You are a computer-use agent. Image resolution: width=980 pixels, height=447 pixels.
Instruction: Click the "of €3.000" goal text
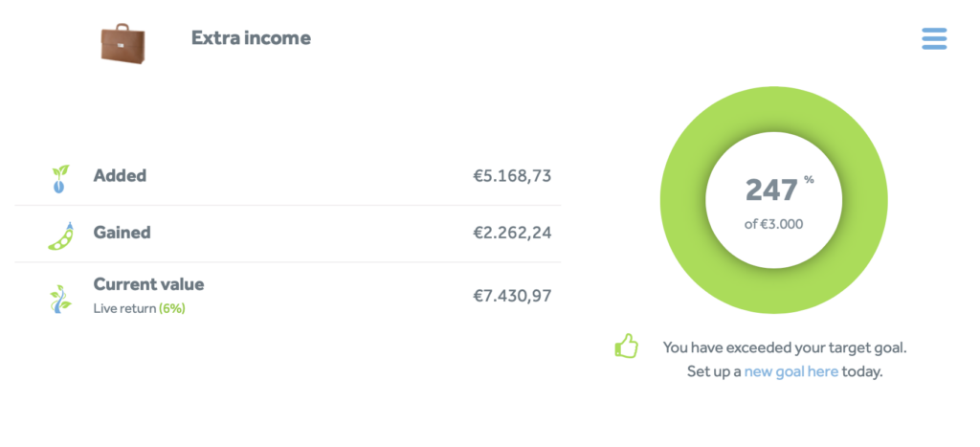point(773,225)
